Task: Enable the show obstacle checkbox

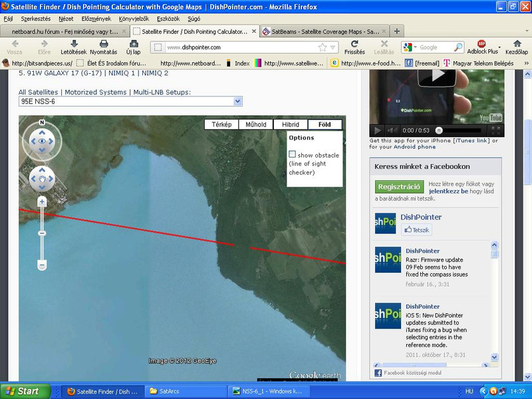Action: click(293, 154)
